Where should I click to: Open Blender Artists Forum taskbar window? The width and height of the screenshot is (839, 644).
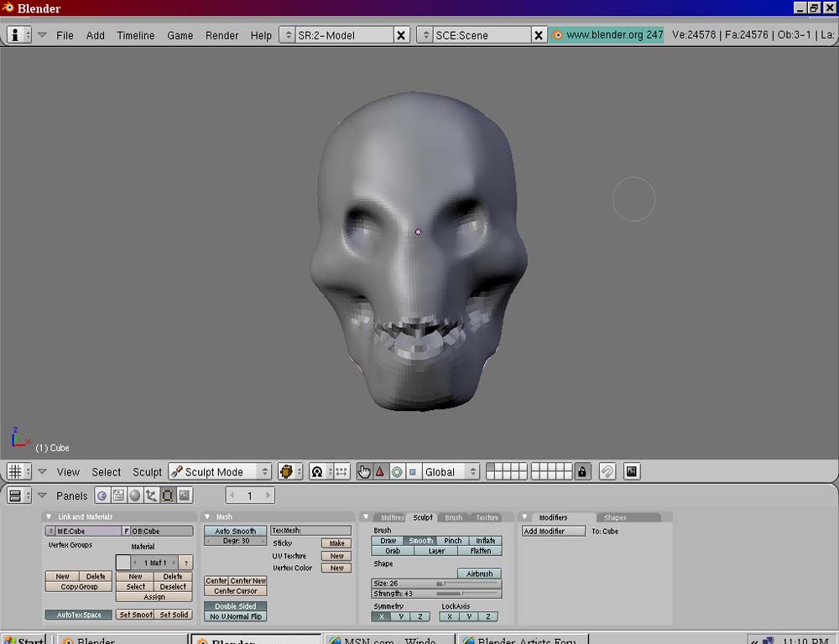(524, 640)
